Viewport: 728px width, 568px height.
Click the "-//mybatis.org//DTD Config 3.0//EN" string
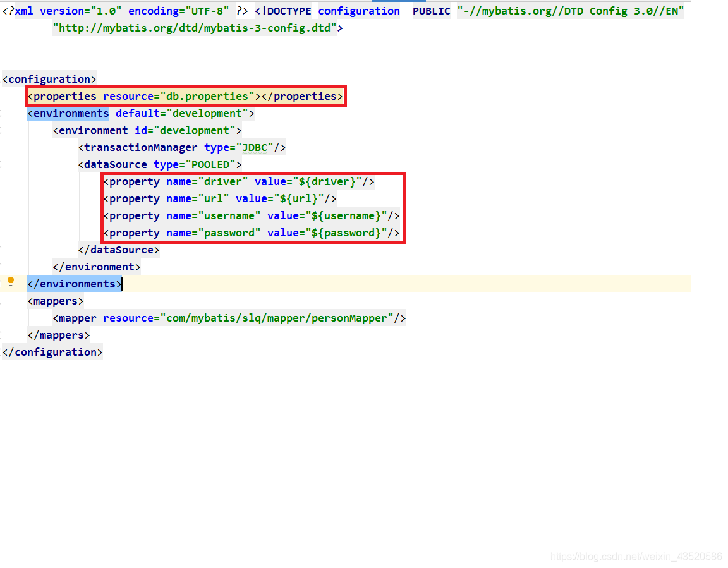[571, 11]
